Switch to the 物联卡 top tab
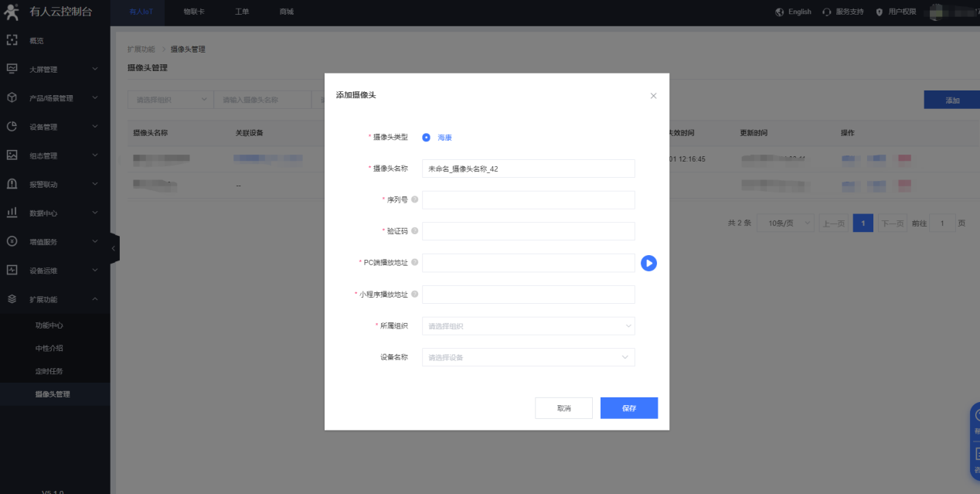The image size is (980, 494). click(x=194, y=12)
